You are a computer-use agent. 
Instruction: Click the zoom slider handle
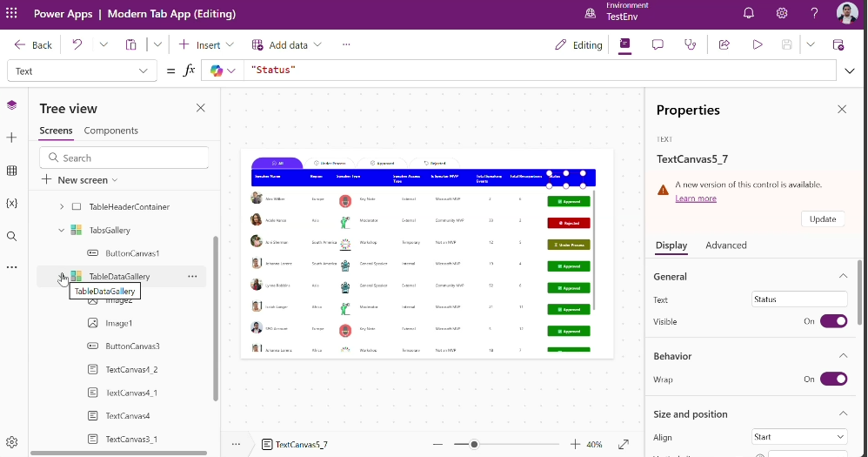coord(474,445)
